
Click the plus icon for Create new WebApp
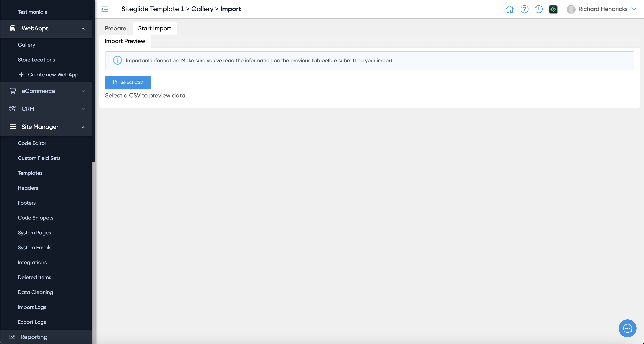pos(21,75)
